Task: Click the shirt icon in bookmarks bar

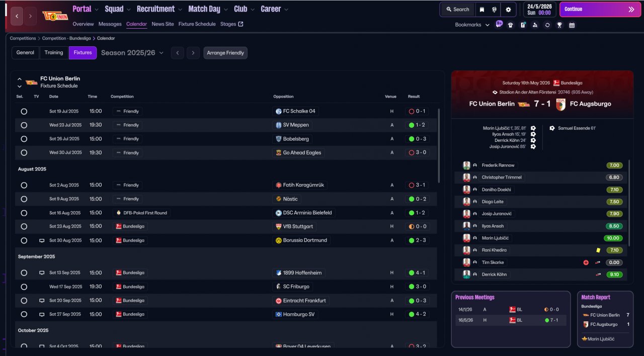Action: [x=511, y=25]
